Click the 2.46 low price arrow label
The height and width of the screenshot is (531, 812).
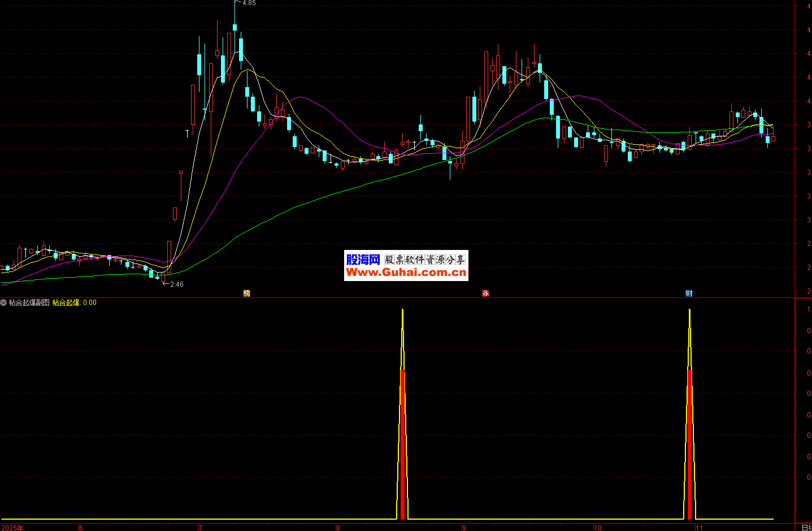point(175,284)
